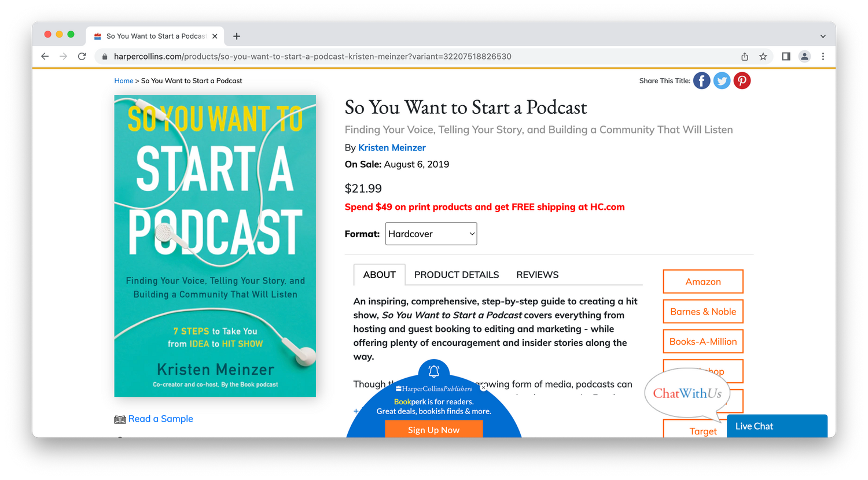The image size is (868, 480).
Task: Reload the current page
Action: (82, 56)
